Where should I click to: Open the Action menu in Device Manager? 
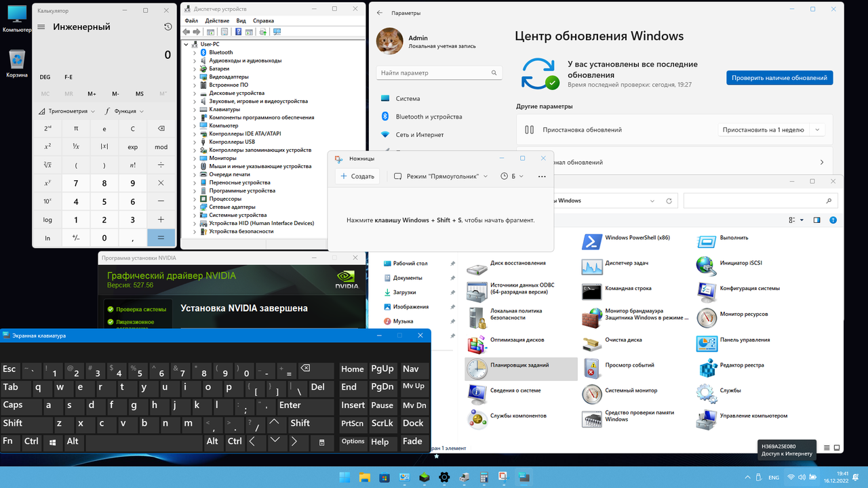click(217, 21)
